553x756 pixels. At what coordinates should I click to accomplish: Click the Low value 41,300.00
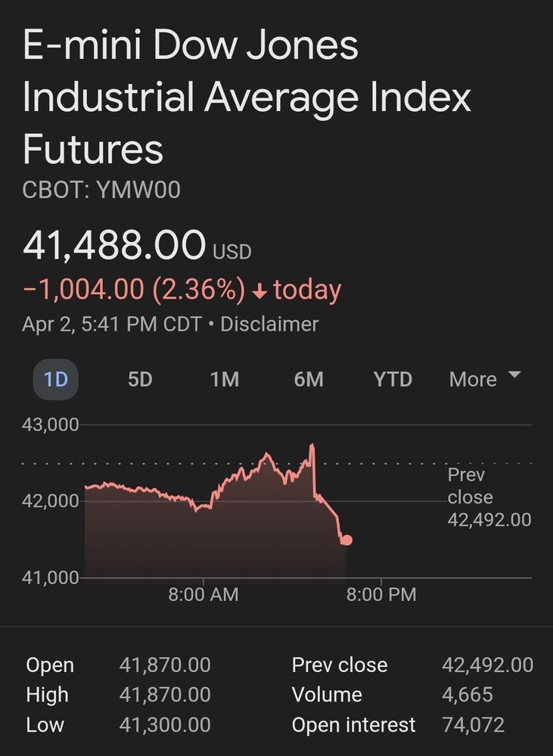[x=165, y=725]
